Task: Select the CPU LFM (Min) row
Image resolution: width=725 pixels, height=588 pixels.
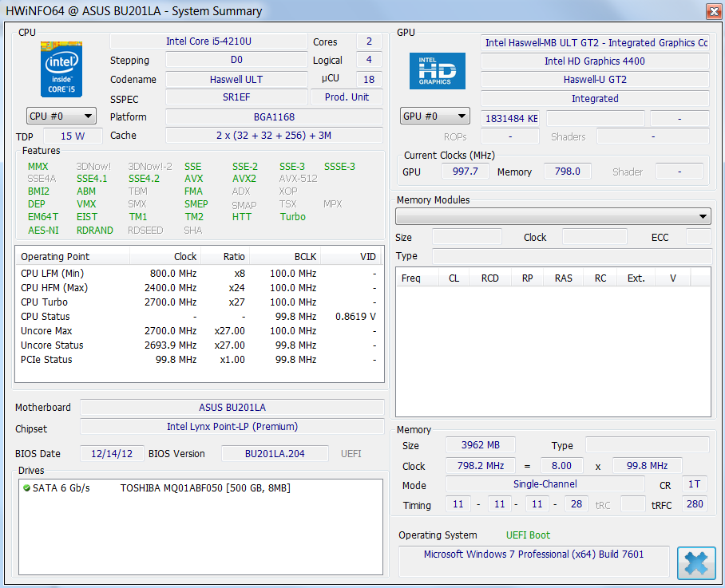Action: [x=199, y=274]
